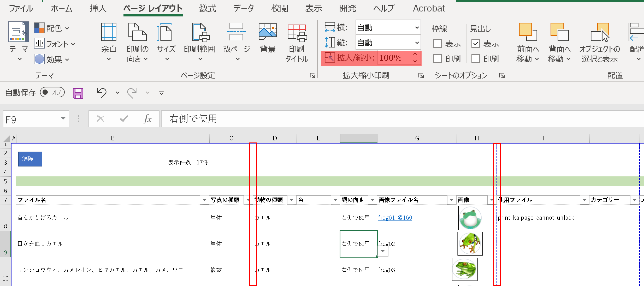Switch to the 数式 ribbon tab

pos(208,8)
